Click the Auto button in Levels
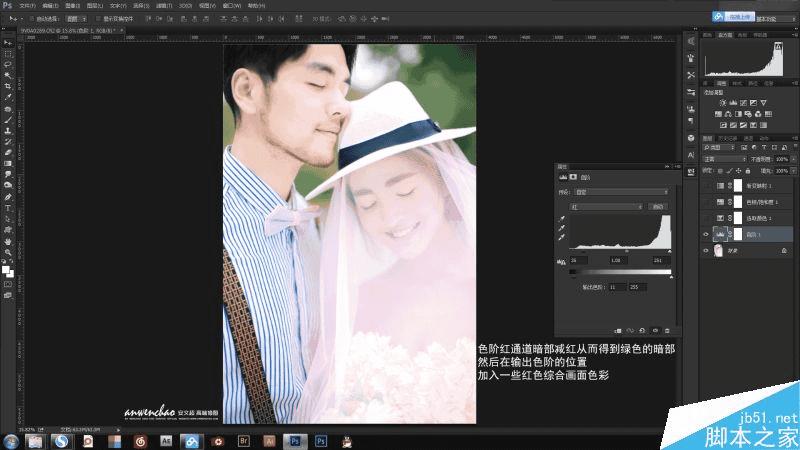The image size is (800, 450). point(659,206)
